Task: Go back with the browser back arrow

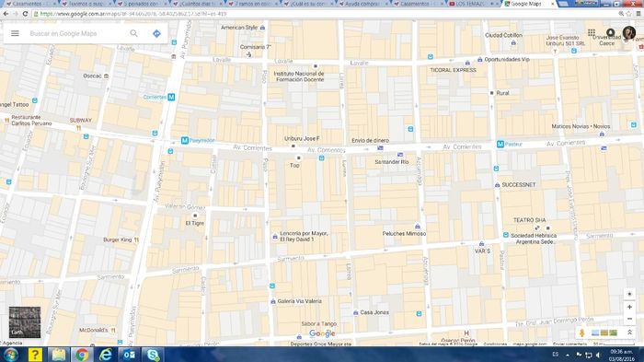Action: coord(6,14)
